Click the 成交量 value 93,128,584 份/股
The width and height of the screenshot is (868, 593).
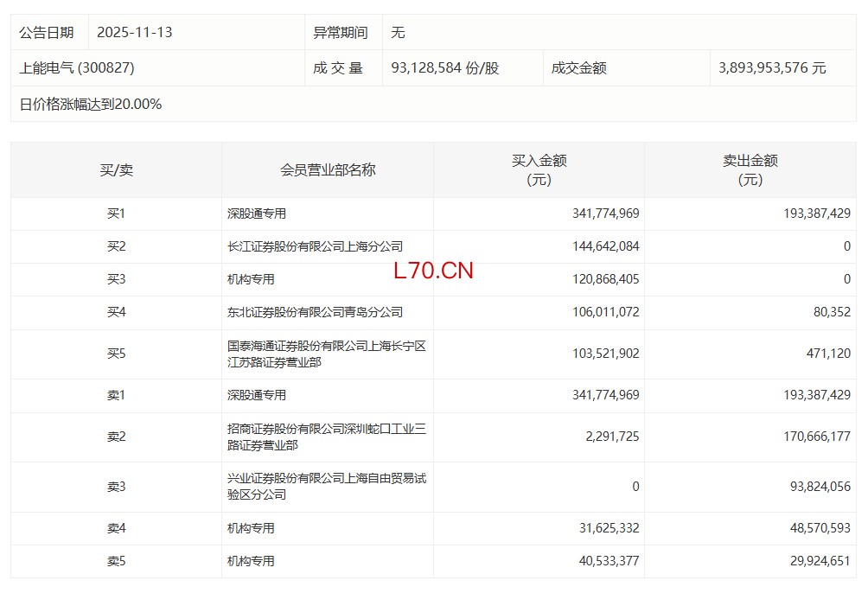click(x=444, y=67)
